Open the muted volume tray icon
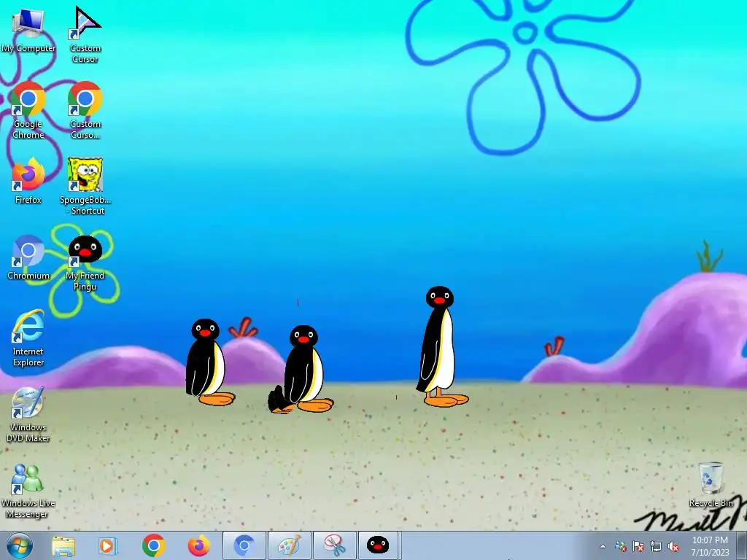The width and height of the screenshot is (747, 560). coord(673,547)
